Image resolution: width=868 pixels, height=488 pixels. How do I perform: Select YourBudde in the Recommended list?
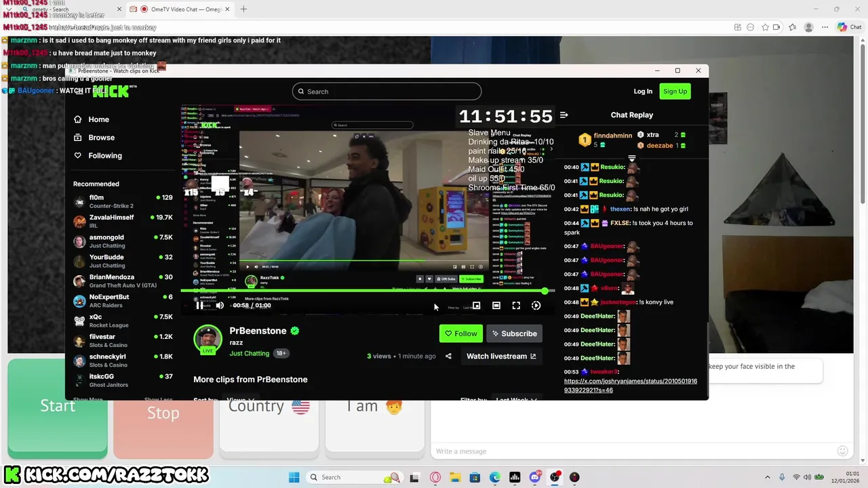click(x=123, y=261)
